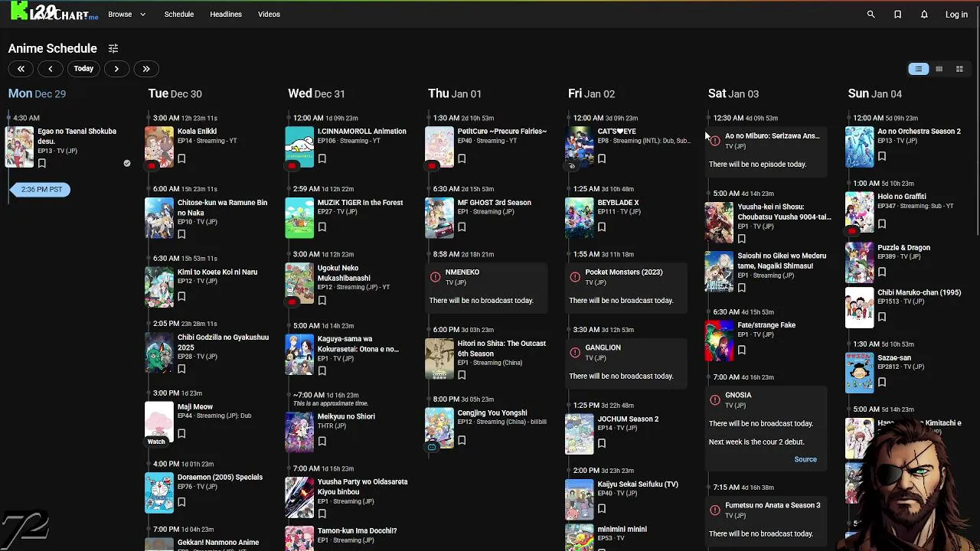Screen dimensions: 980x551
Task: Bookmark BEYBLADE X
Action: pyautogui.click(x=602, y=227)
